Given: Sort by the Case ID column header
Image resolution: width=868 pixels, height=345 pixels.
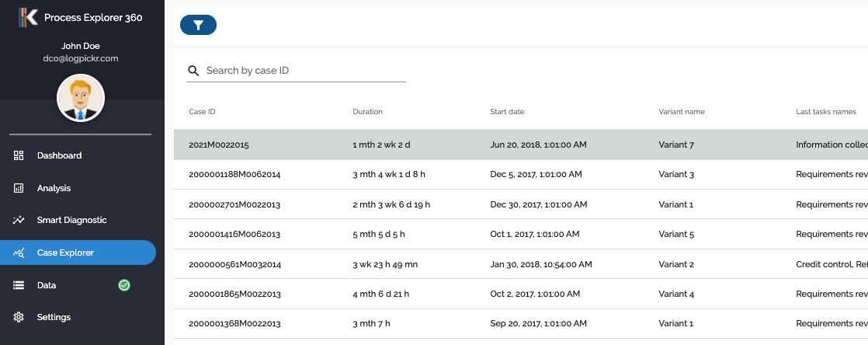Looking at the screenshot, I should [202, 112].
